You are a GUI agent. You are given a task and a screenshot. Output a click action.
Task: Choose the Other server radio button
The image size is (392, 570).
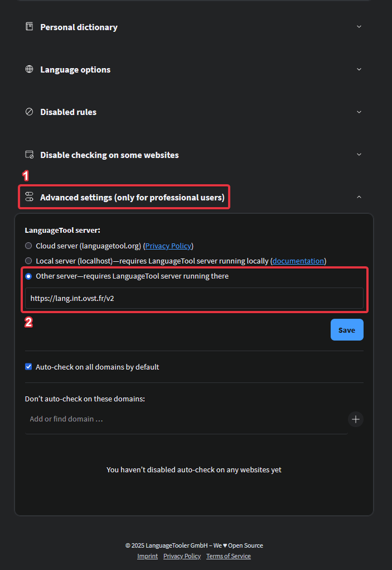(x=28, y=276)
